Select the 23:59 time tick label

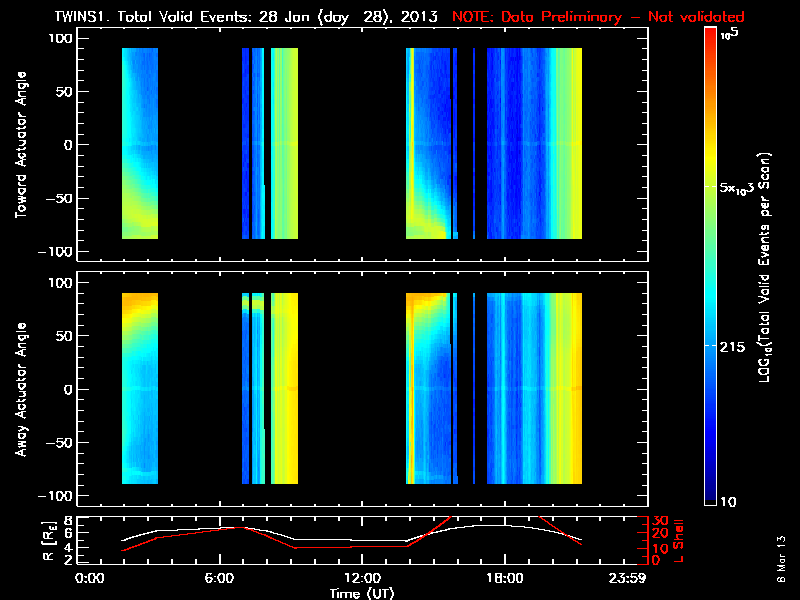(x=631, y=579)
